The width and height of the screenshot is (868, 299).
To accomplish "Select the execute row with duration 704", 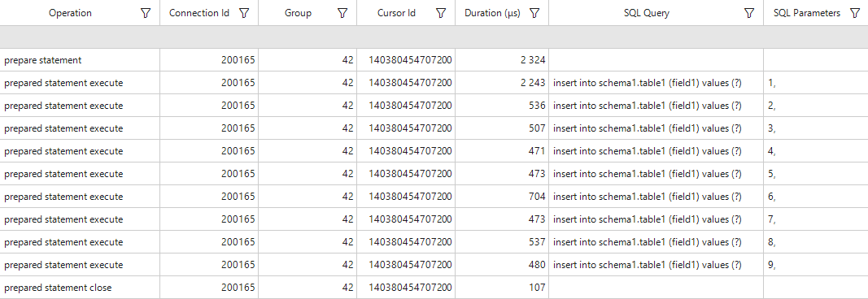I will 434,196.
